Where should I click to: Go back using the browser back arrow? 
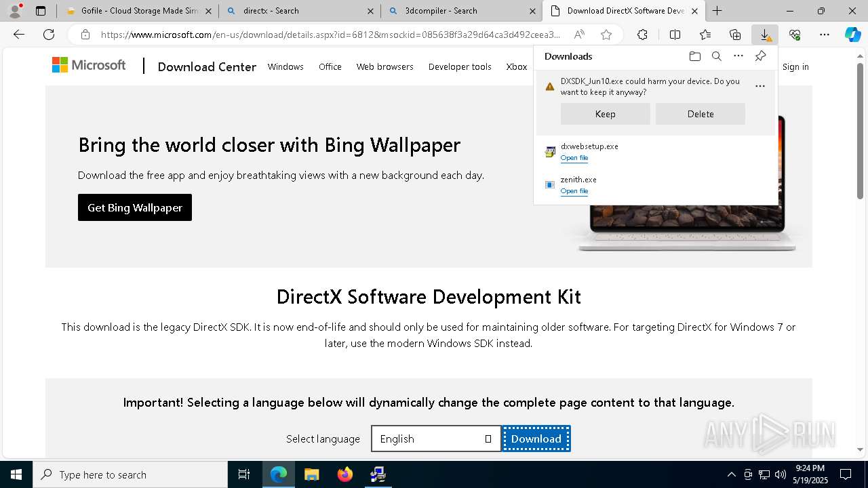click(x=19, y=35)
